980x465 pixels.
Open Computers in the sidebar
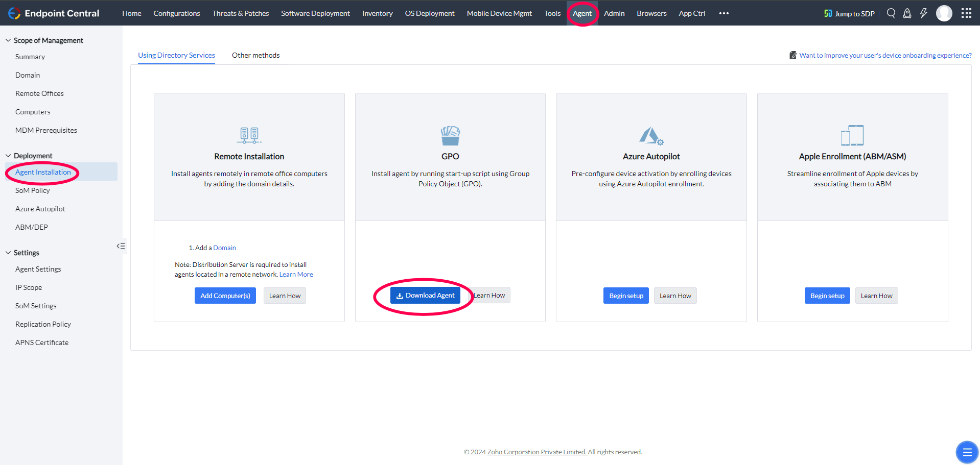[x=33, y=112]
